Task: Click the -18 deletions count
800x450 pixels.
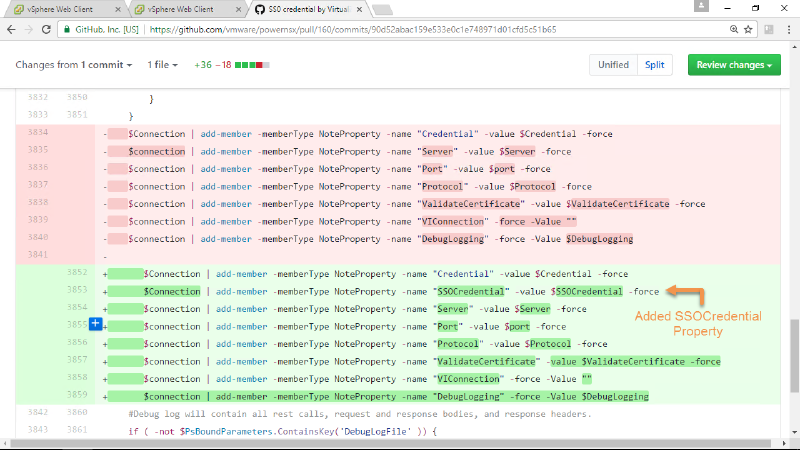Action: click(x=223, y=65)
